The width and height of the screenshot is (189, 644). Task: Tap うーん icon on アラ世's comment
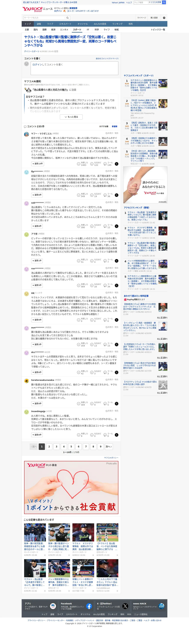click(x=105, y=261)
